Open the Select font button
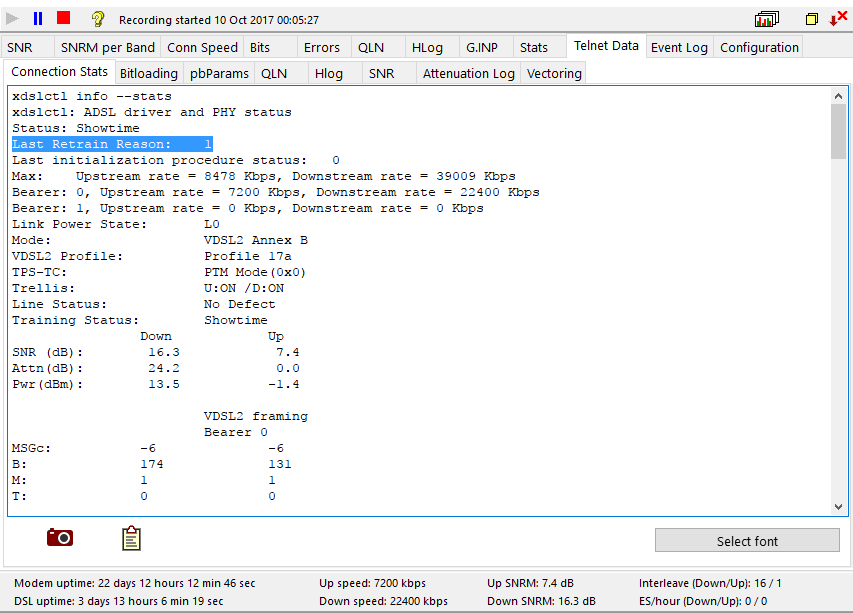853x613 pixels. (x=747, y=541)
